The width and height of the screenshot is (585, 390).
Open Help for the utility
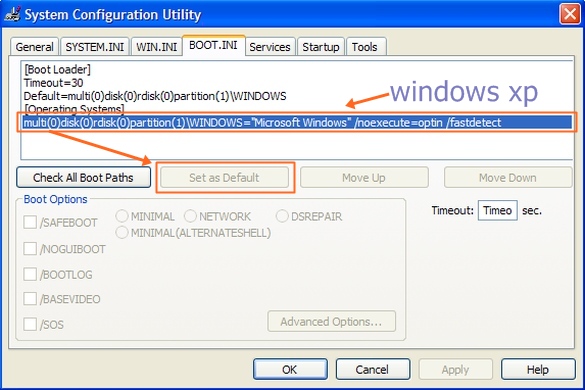538,369
